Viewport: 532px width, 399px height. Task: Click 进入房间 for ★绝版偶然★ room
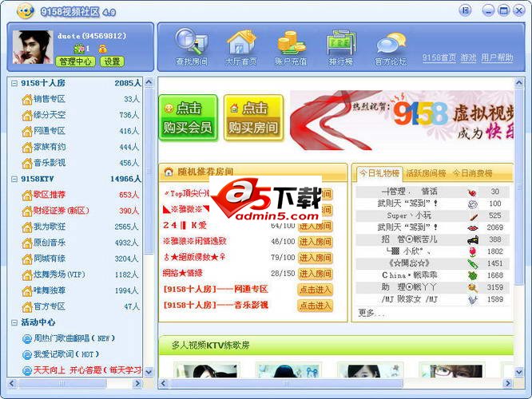(316, 258)
